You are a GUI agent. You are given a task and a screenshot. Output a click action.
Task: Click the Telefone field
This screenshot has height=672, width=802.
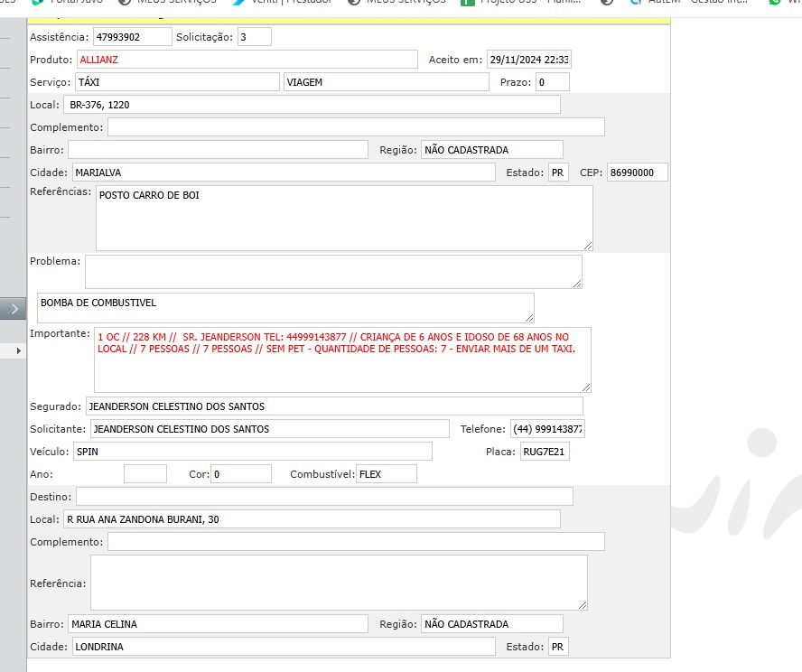548,428
